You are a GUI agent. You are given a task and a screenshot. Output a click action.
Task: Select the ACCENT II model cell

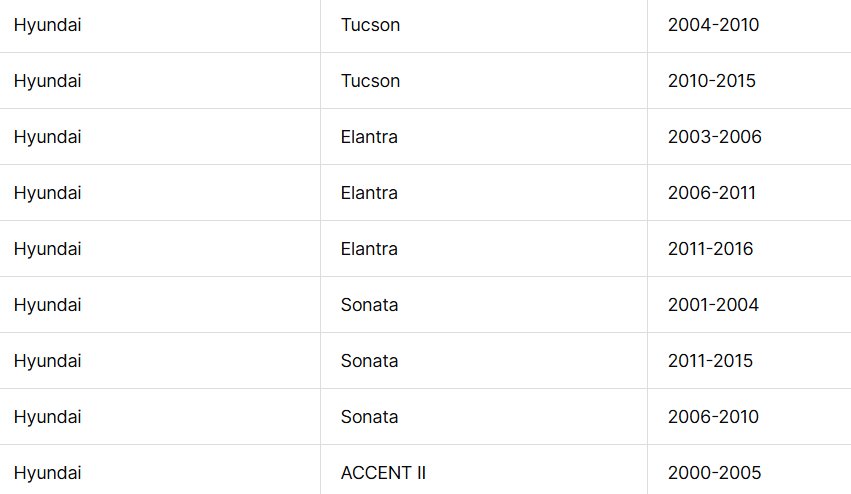tap(383, 473)
